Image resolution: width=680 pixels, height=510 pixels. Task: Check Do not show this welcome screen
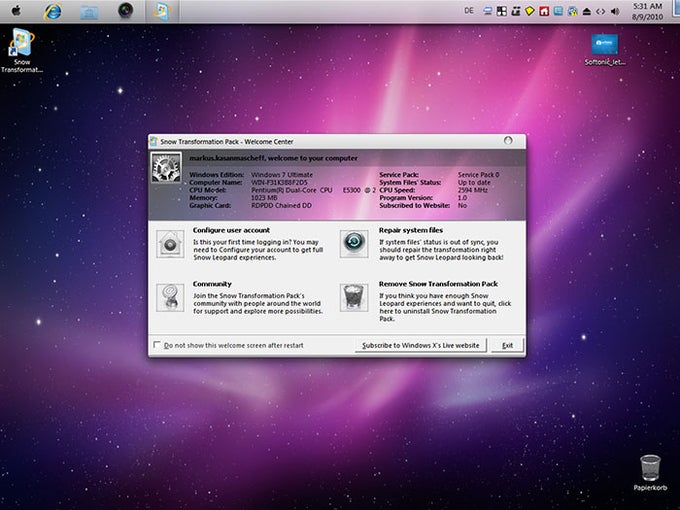(157, 345)
